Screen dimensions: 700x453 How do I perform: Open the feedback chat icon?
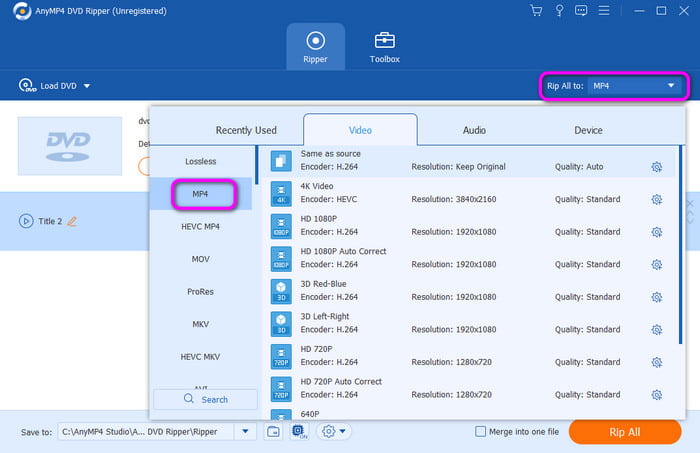[x=581, y=10]
